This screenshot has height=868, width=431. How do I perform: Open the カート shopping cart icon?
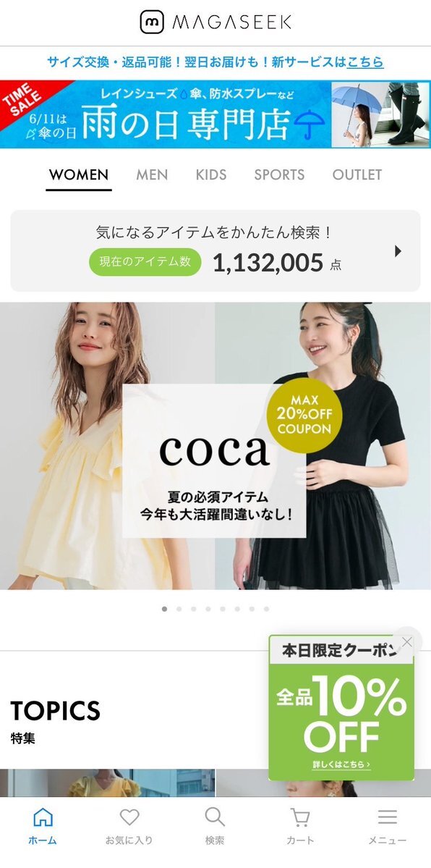click(x=300, y=817)
